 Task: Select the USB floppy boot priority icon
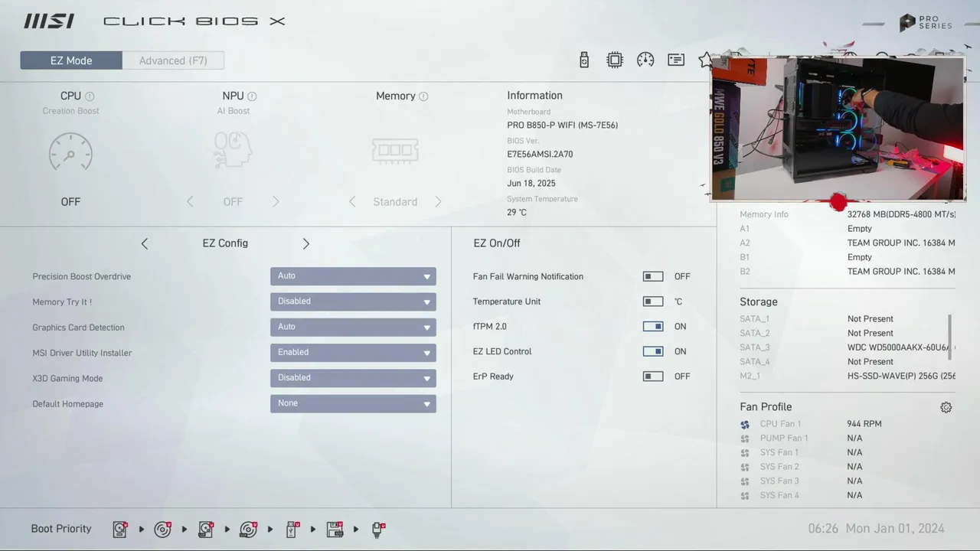335,529
